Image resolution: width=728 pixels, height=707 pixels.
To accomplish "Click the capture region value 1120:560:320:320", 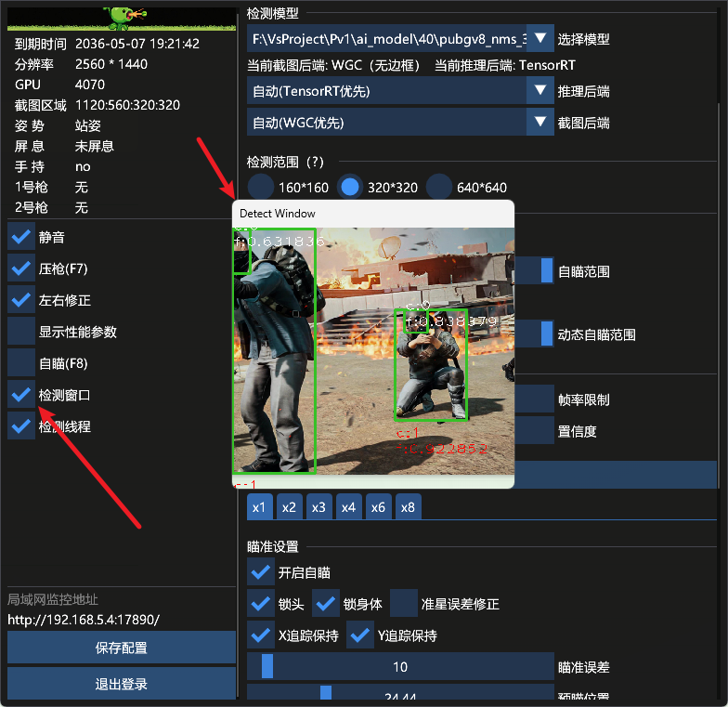I will click(128, 105).
